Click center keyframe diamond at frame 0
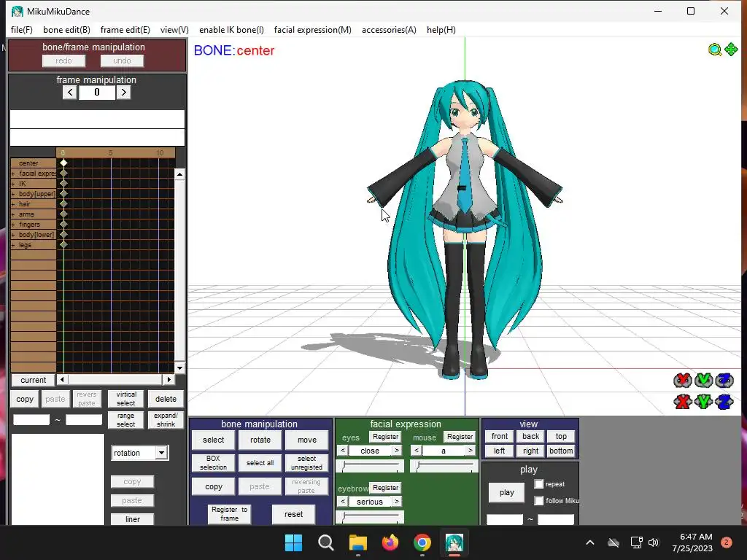Image resolution: width=747 pixels, height=560 pixels. [x=63, y=163]
